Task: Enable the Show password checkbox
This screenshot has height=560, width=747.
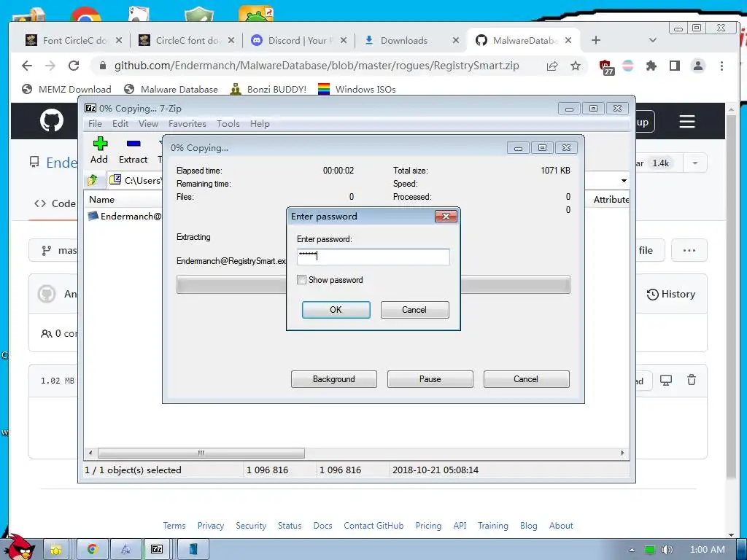Action: click(x=301, y=279)
